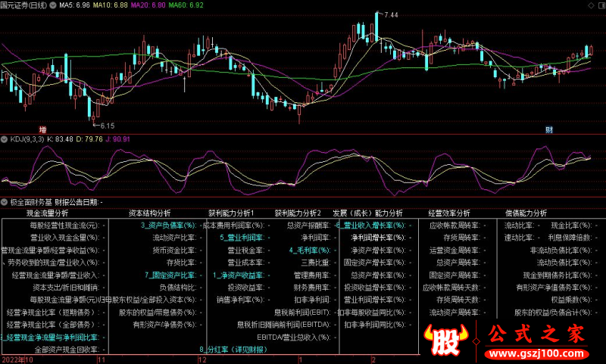Click 速动比率 item
This screenshot has width=606, height=364.
519,238
